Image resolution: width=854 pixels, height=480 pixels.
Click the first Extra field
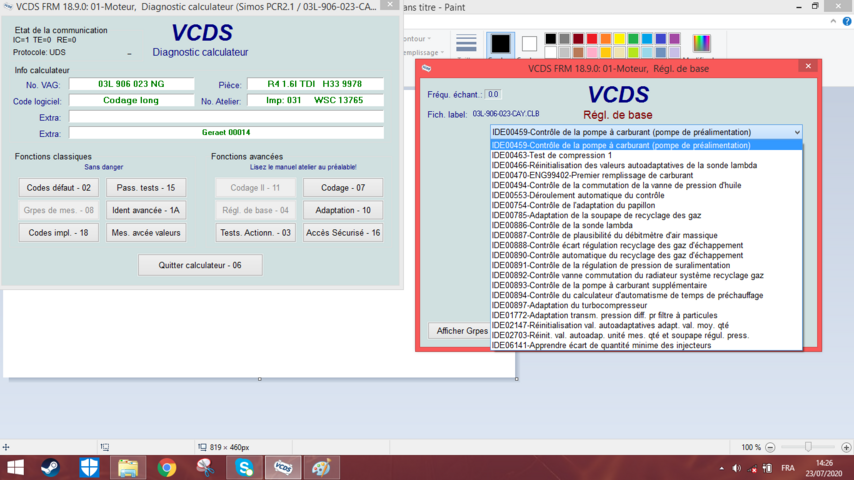[x=226, y=117]
